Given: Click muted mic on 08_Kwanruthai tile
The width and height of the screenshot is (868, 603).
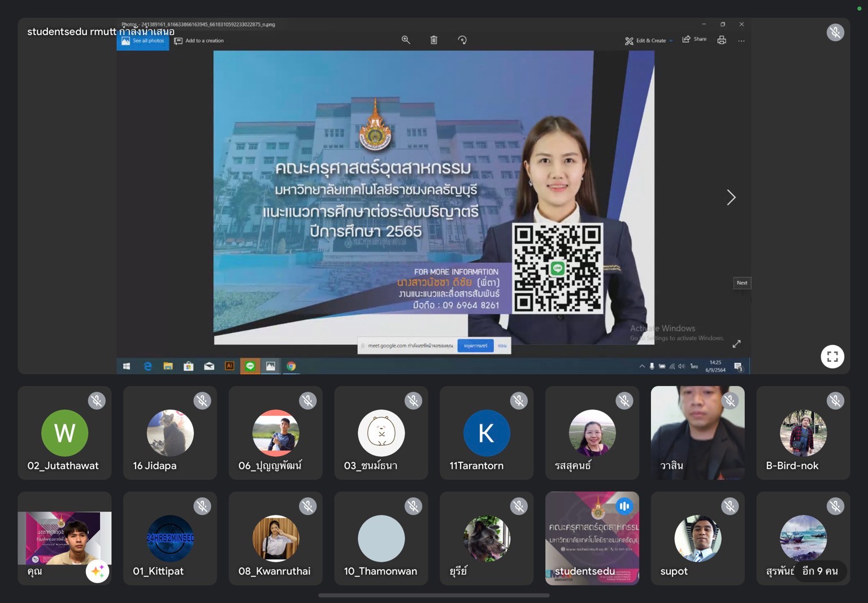Looking at the screenshot, I should [308, 506].
